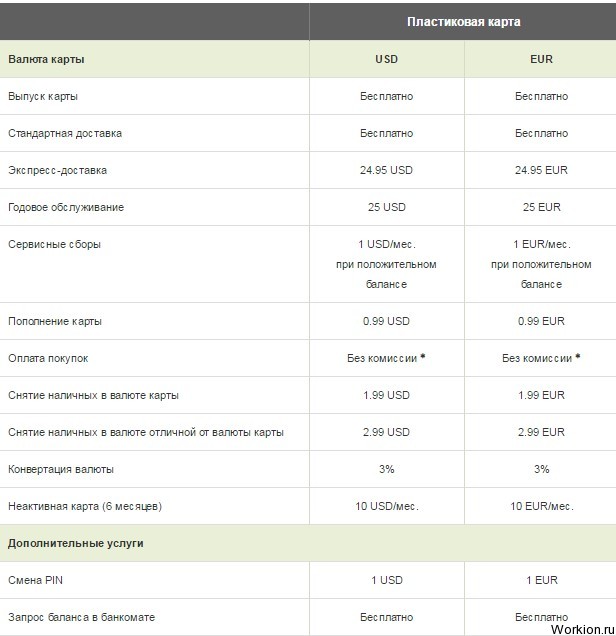Select the 10 USD/мес. inactive card cell

tap(387, 506)
